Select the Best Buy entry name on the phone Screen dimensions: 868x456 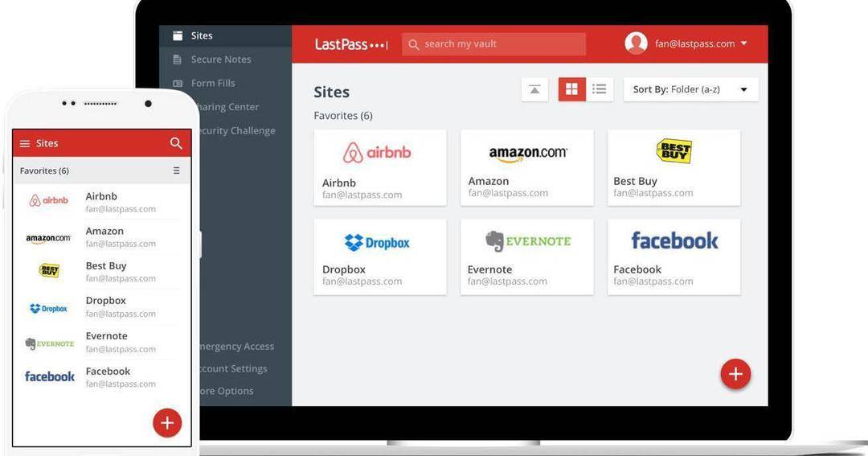tap(106, 266)
